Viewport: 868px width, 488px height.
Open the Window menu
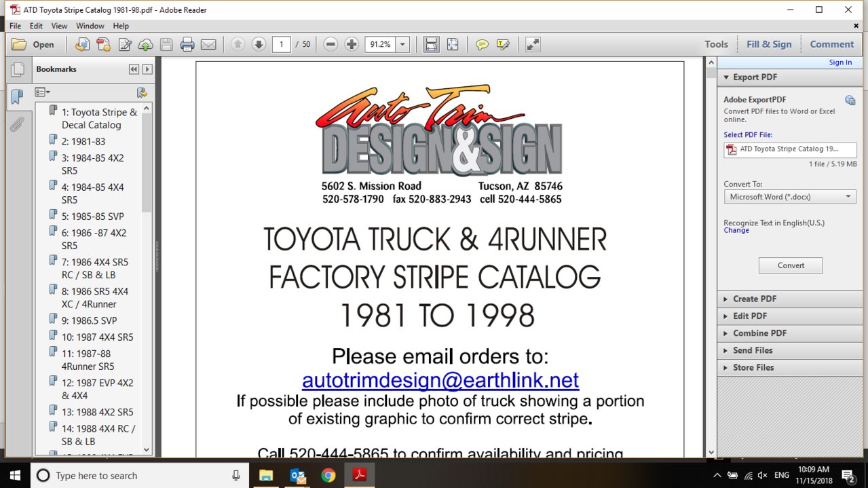pos(90,26)
